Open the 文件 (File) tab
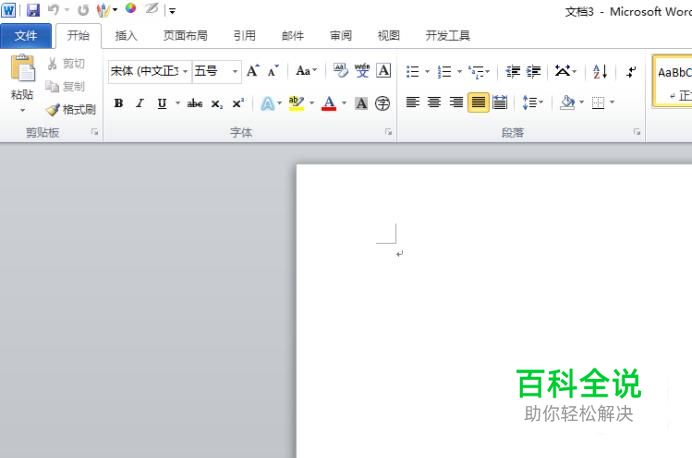Screen dimensions: 692x458 [26, 35]
